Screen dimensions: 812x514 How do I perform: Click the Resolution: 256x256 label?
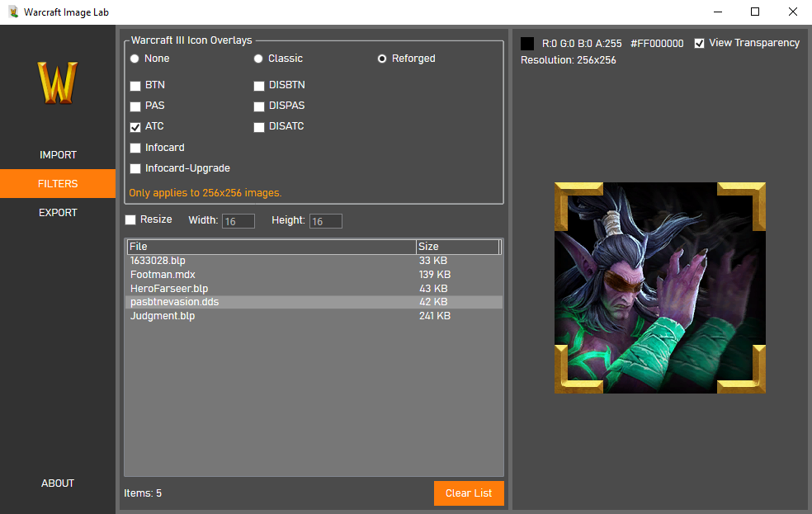pos(568,60)
